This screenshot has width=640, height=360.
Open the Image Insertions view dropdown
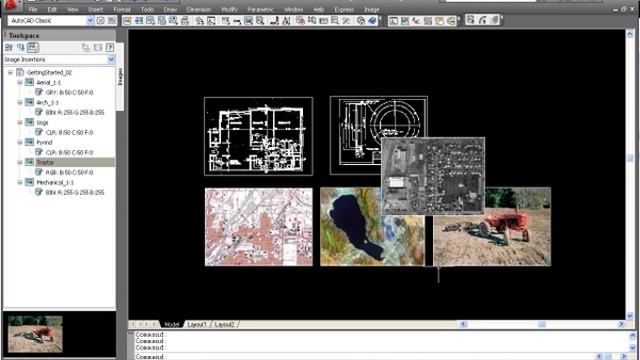click(x=111, y=60)
